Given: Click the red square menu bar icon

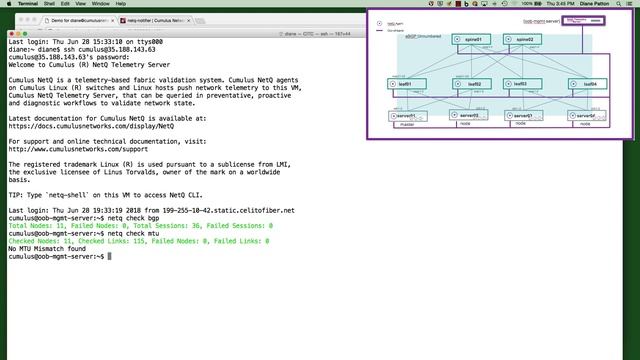Looking at the screenshot, I should click(x=458, y=4).
